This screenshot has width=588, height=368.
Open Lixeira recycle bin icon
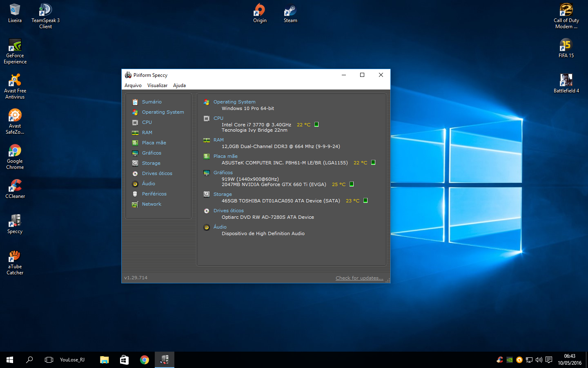(15, 13)
